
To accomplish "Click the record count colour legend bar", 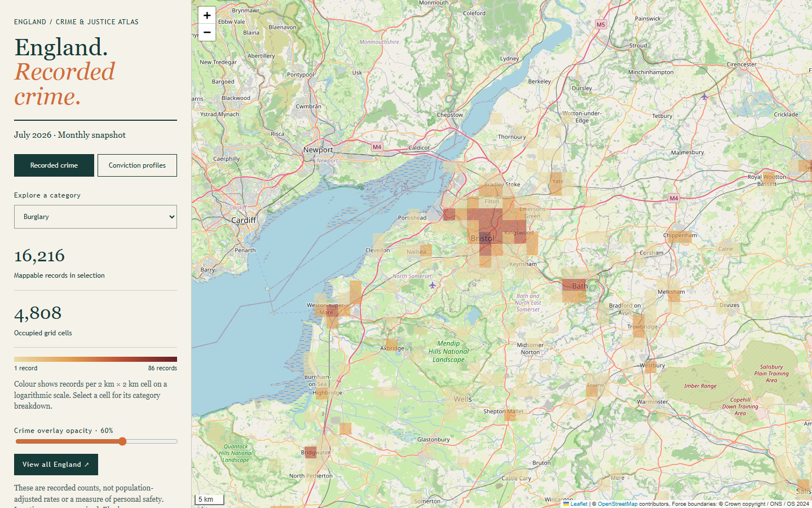I will (95, 359).
